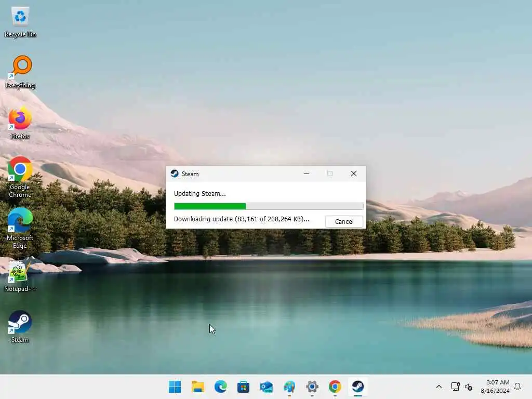Open the network status tray icon
Image resolution: width=532 pixels, height=399 pixels.
(x=455, y=387)
